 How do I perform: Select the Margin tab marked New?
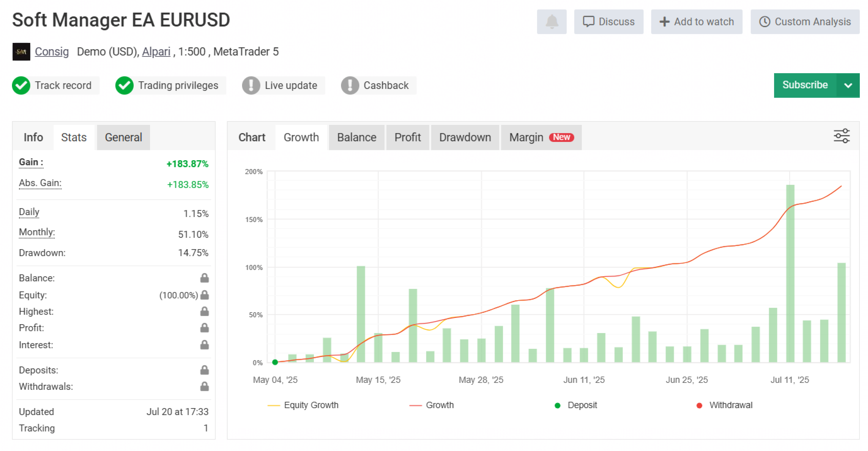(541, 138)
